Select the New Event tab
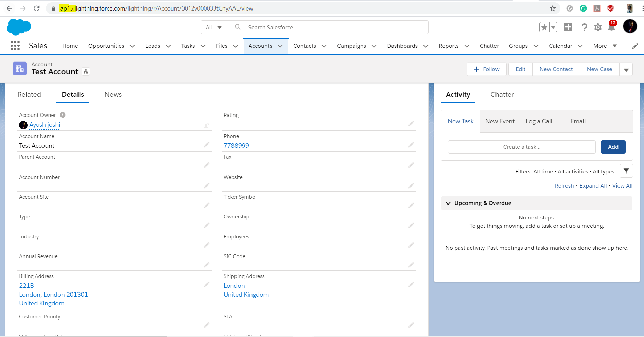The width and height of the screenshot is (644, 337). pos(500,121)
